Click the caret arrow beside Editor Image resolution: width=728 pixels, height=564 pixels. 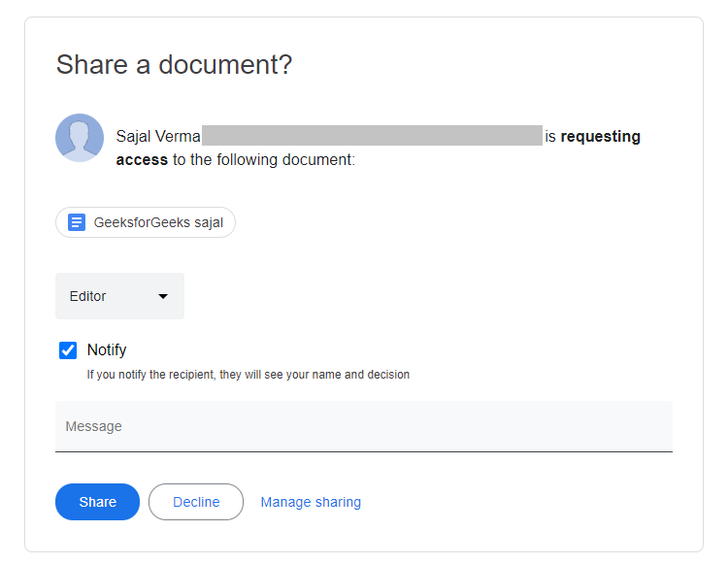[x=163, y=296]
